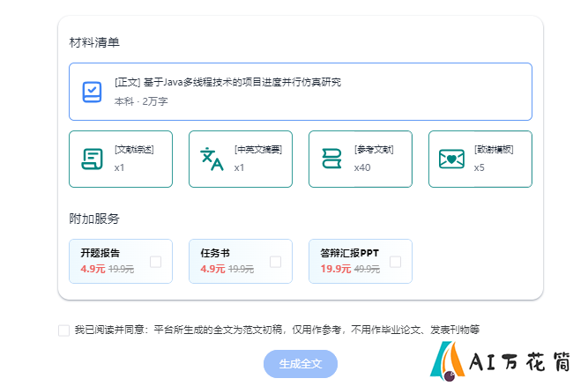Click the 4.9元 price on 任务书
The height and width of the screenshot is (386, 588).
pos(212,269)
